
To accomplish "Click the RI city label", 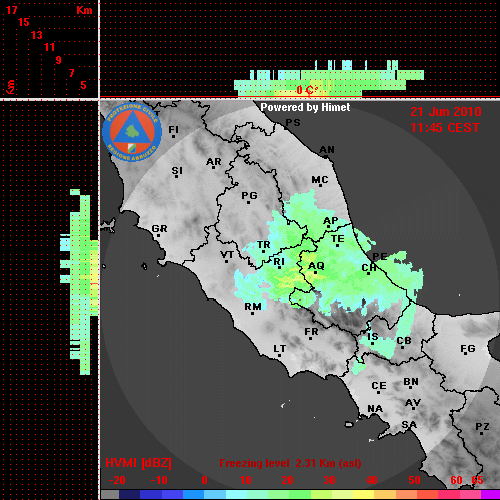I will 279,262.
